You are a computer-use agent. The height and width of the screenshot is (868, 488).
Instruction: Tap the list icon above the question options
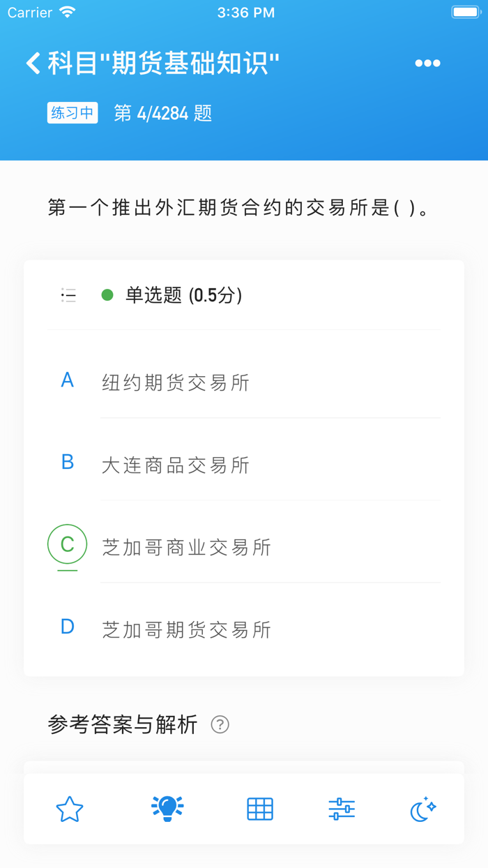pos(68,295)
